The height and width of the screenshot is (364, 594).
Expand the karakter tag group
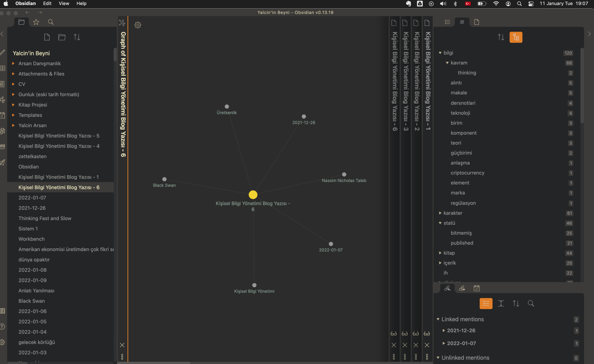point(440,213)
